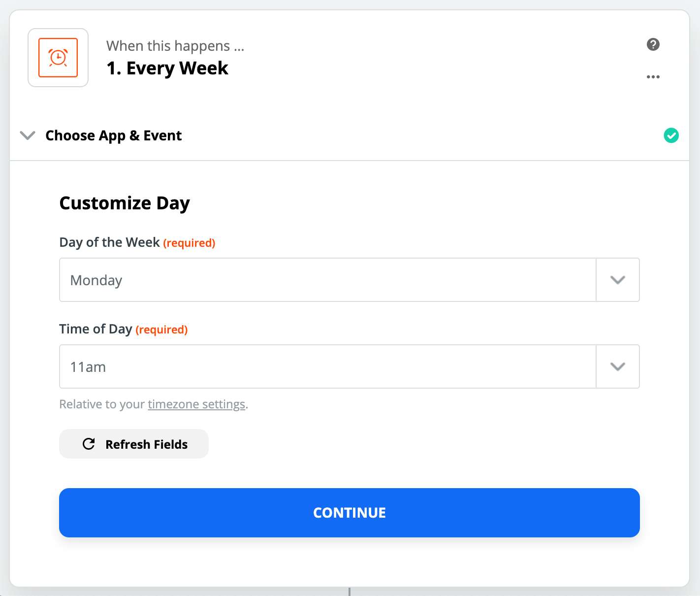Image resolution: width=700 pixels, height=596 pixels.
Task: Open the timezone settings link
Action: (196, 404)
